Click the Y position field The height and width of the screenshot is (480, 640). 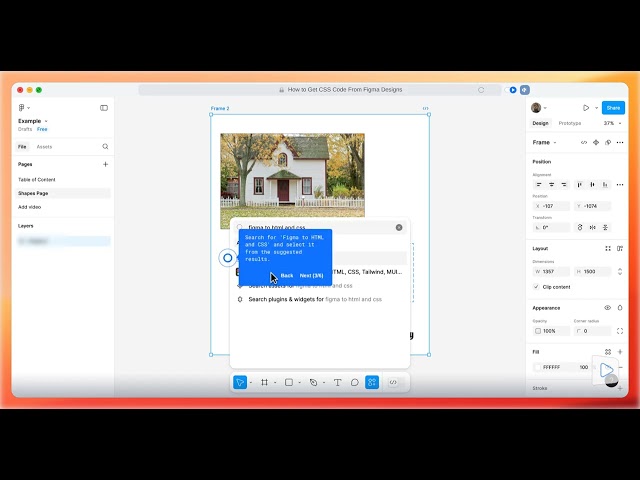pyautogui.click(x=592, y=206)
